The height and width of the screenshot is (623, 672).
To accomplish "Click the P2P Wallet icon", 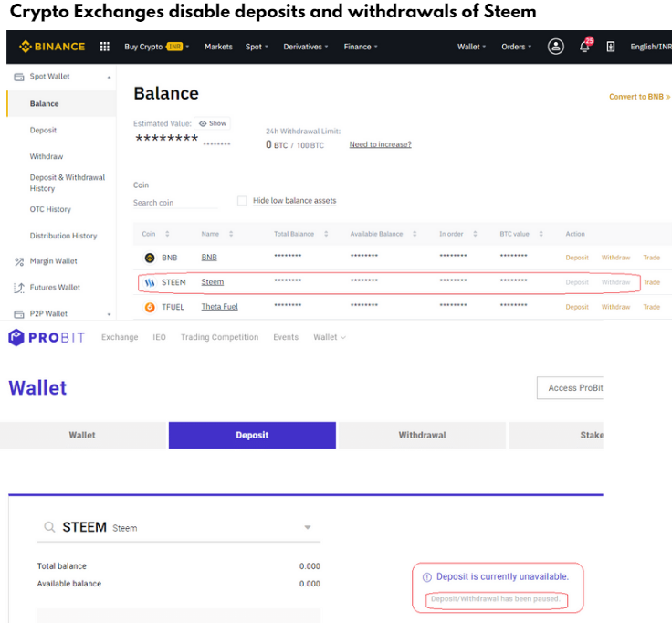I will [x=19, y=314].
